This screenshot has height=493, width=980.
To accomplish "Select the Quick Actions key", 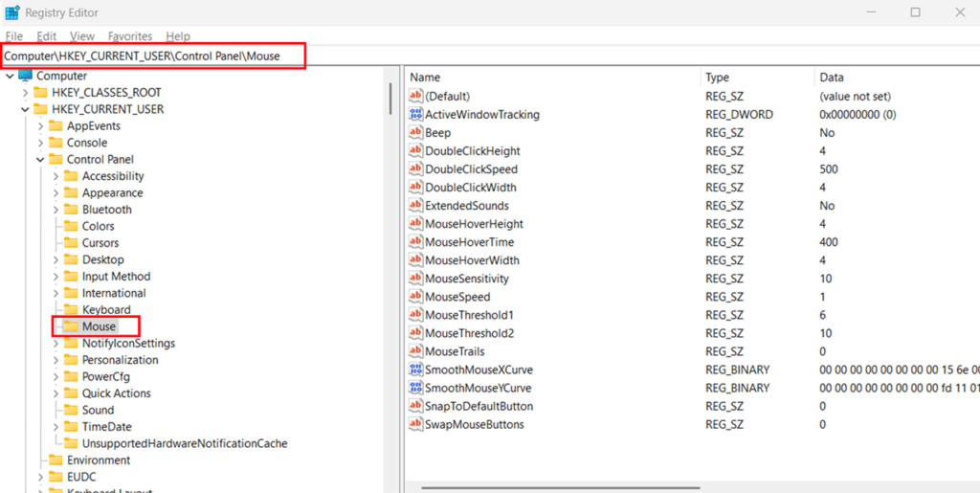I will 116,393.
